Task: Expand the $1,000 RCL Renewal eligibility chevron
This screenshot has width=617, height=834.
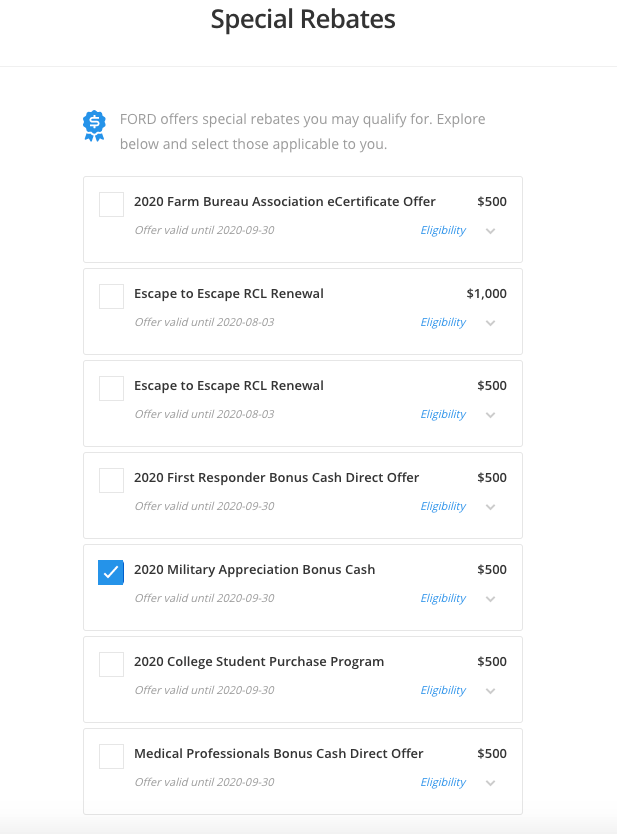Action: pyautogui.click(x=490, y=323)
